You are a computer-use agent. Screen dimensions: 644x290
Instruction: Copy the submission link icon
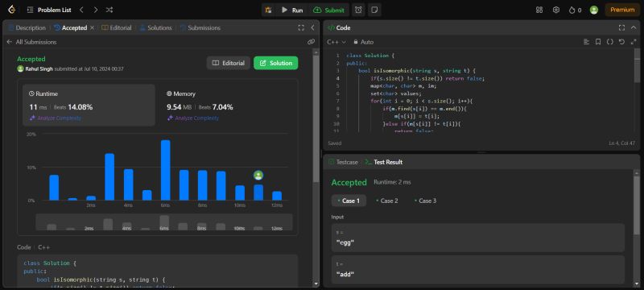[311, 42]
